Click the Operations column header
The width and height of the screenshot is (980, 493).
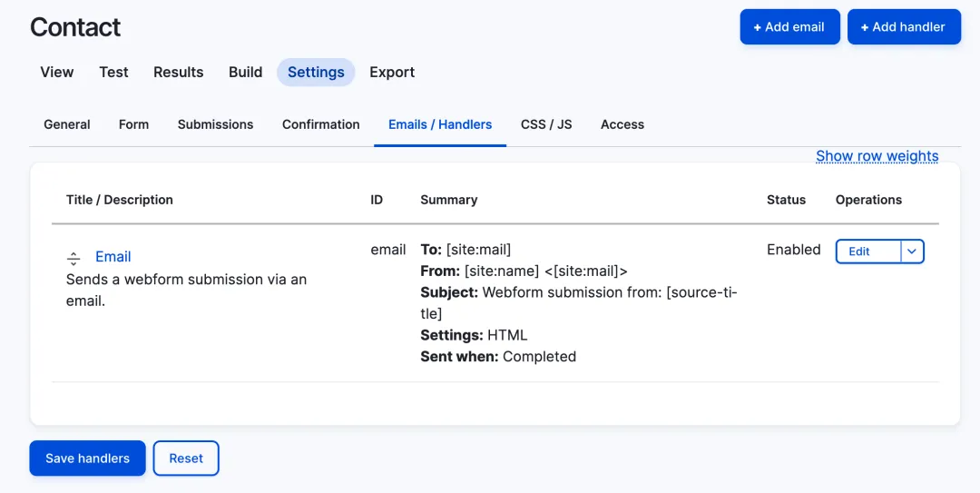868,201
